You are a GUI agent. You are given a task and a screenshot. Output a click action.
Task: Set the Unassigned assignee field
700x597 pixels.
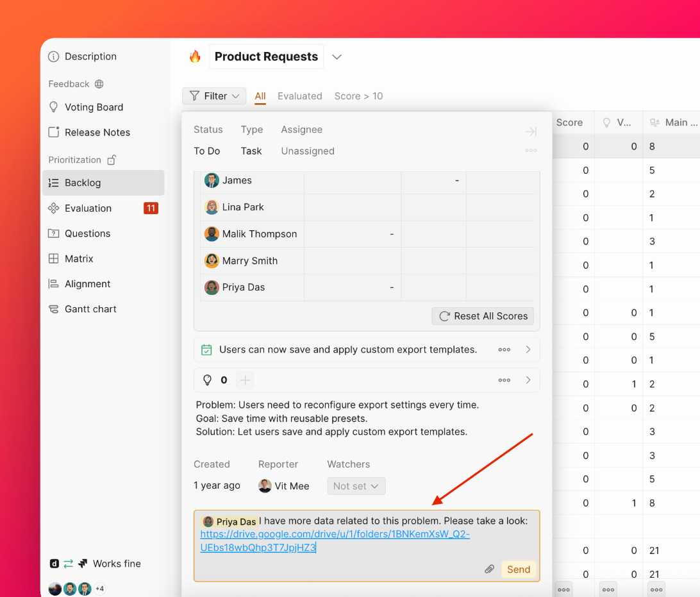tap(308, 151)
